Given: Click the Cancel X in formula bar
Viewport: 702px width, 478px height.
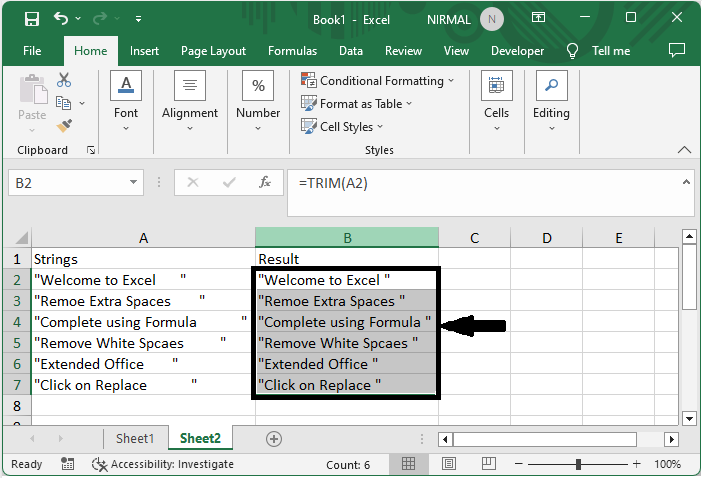Looking at the screenshot, I should click(193, 182).
